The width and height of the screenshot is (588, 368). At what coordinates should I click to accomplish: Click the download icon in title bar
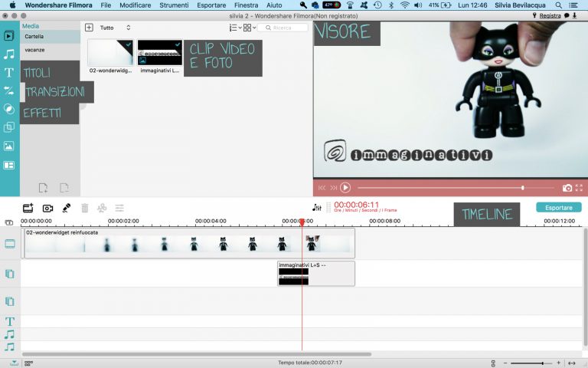(x=574, y=15)
